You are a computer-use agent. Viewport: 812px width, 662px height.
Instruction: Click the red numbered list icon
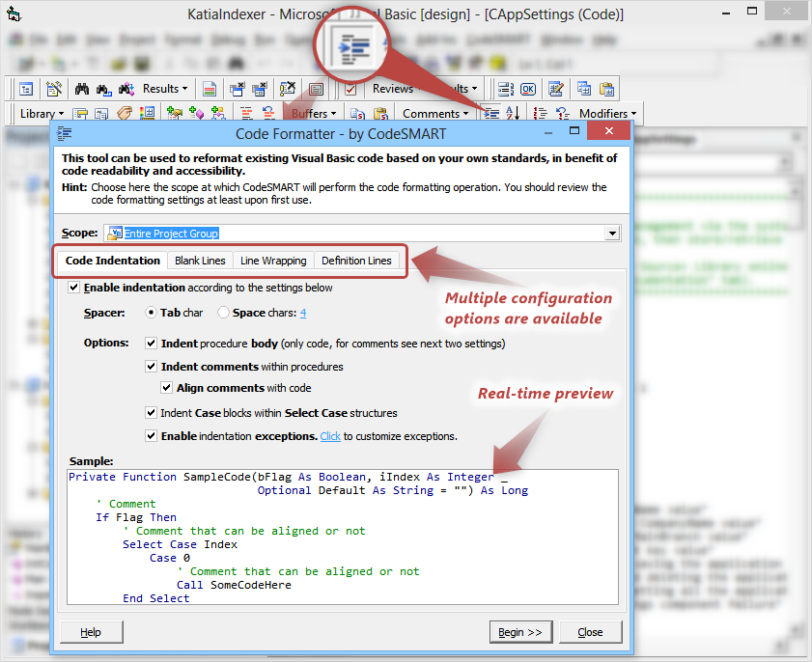(x=540, y=113)
